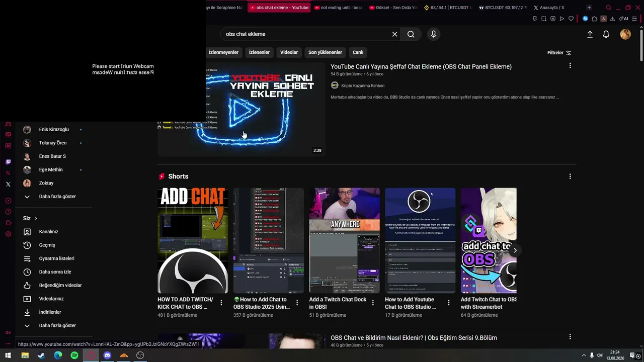The height and width of the screenshot is (362, 644).
Task: Open options for How to Add Youtube Chat short
Action: coord(449,303)
